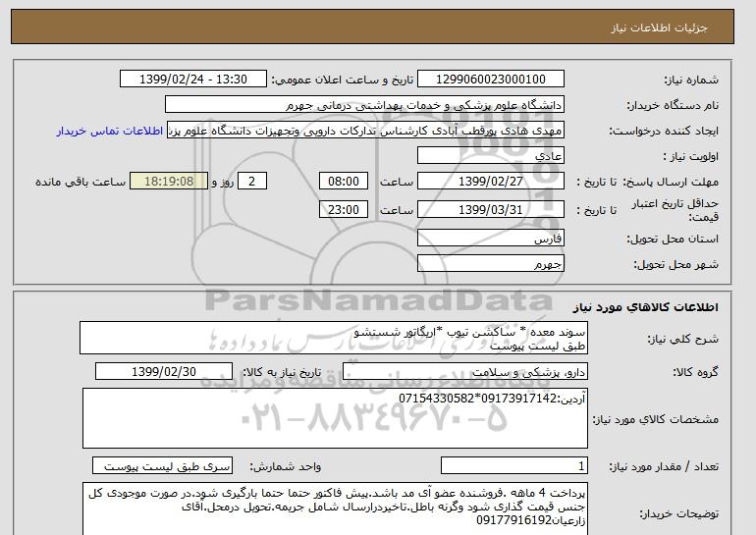This screenshot has height=535, width=756.
Task: Click the label واحد شمارش
Action: pos(286,466)
